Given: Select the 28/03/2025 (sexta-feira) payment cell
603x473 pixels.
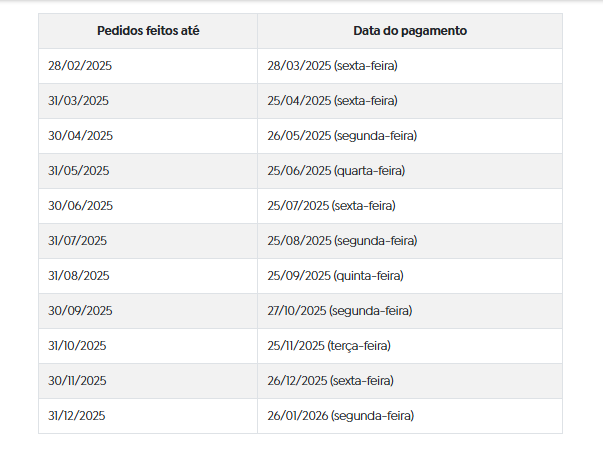Looking at the screenshot, I should (x=410, y=66).
